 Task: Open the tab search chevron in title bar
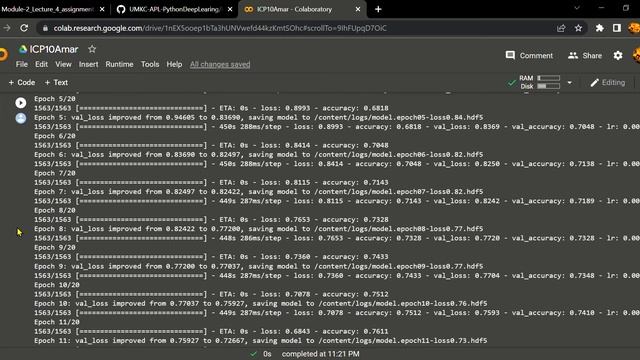577,8
